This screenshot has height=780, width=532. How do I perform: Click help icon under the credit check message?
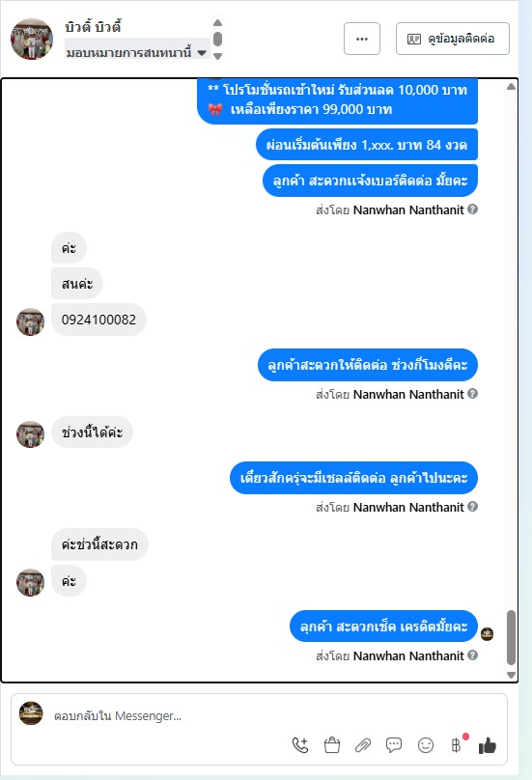(473, 655)
